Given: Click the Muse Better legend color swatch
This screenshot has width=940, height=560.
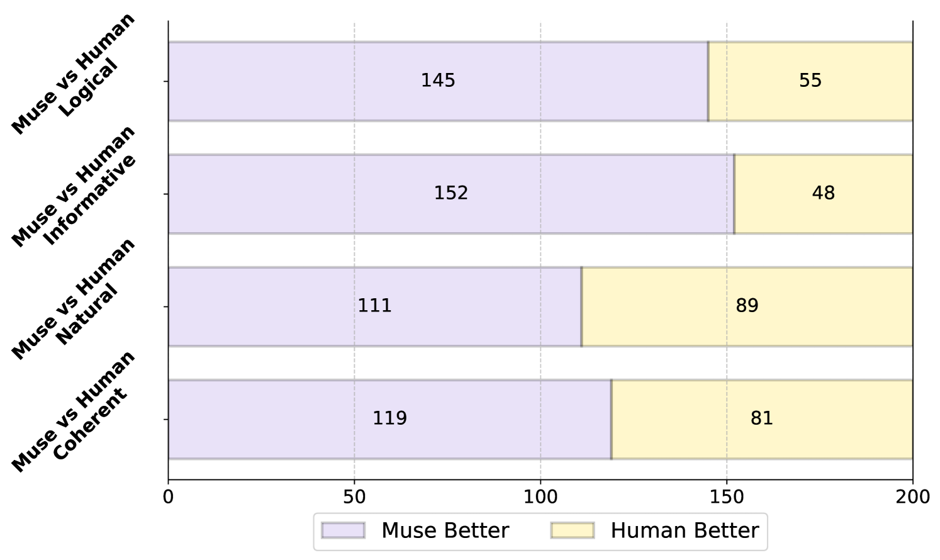Looking at the screenshot, I should (x=343, y=530).
